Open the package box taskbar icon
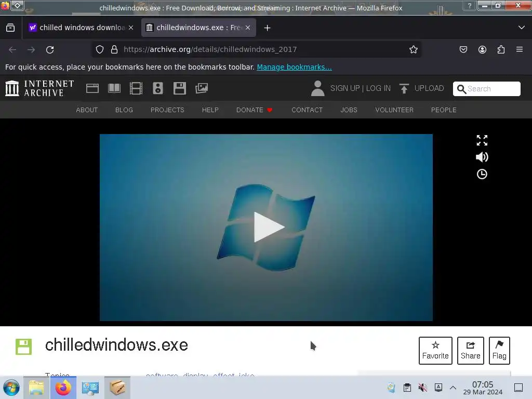Screen dimensions: 532x399 (x=117, y=388)
